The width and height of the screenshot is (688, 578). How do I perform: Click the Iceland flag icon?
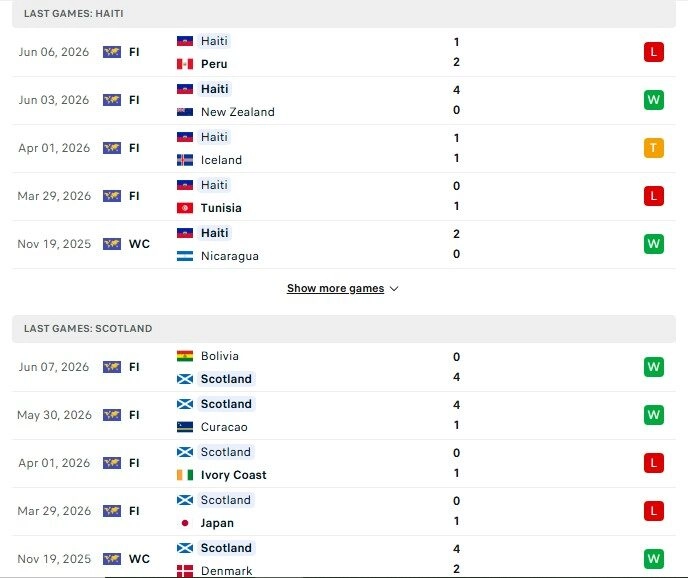pos(185,160)
